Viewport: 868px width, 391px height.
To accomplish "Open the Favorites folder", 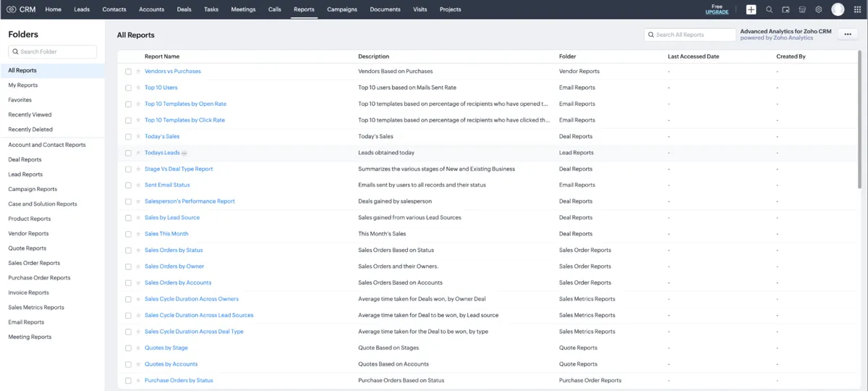I will (x=20, y=100).
